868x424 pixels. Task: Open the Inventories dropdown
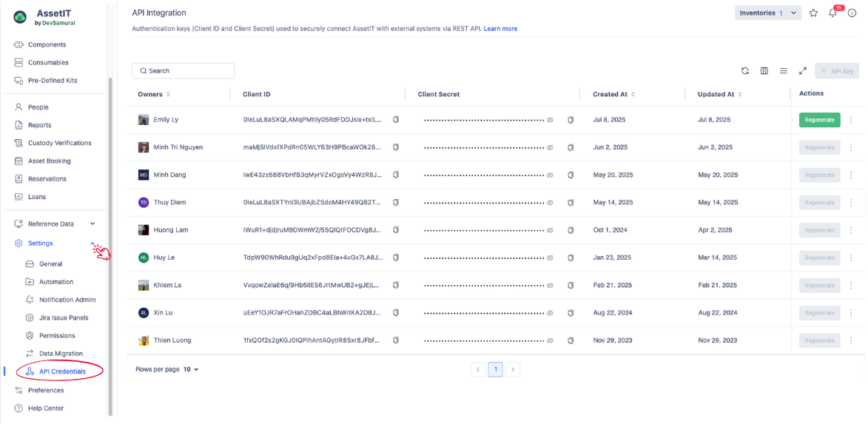point(768,13)
